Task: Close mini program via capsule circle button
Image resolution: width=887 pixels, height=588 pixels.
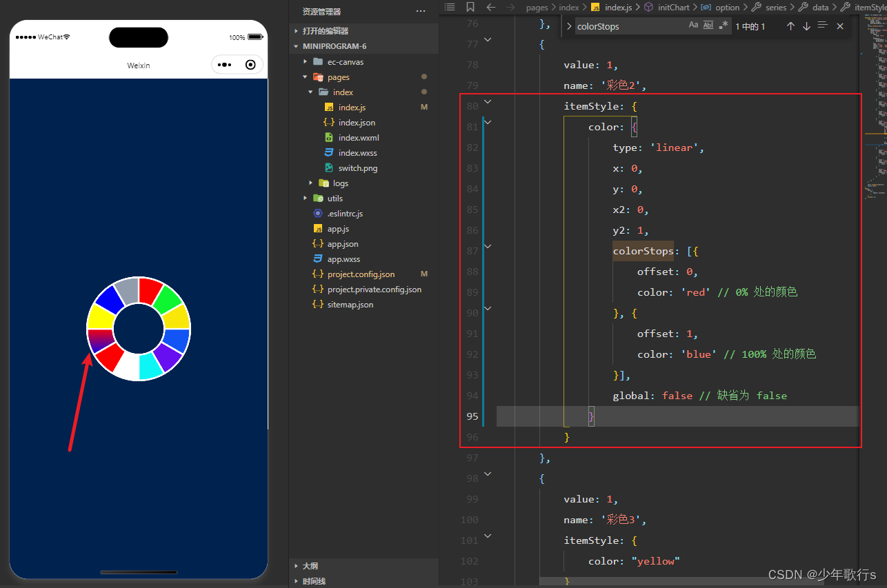Action: 250,65
